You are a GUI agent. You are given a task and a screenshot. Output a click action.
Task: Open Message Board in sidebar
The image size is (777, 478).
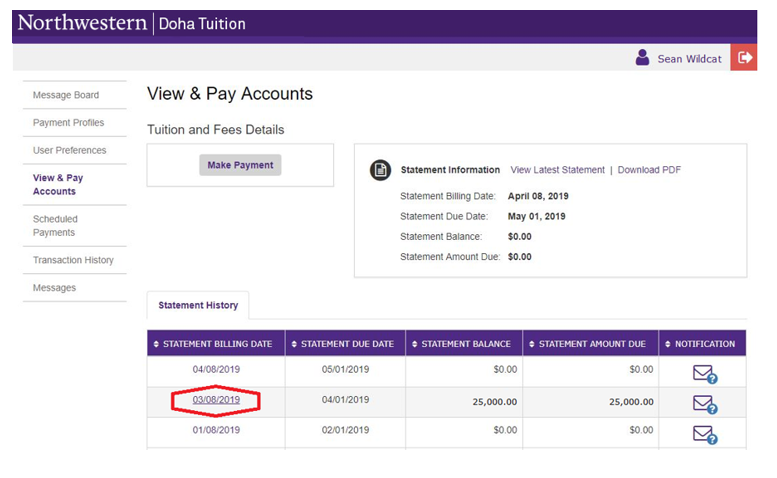[x=66, y=95]
